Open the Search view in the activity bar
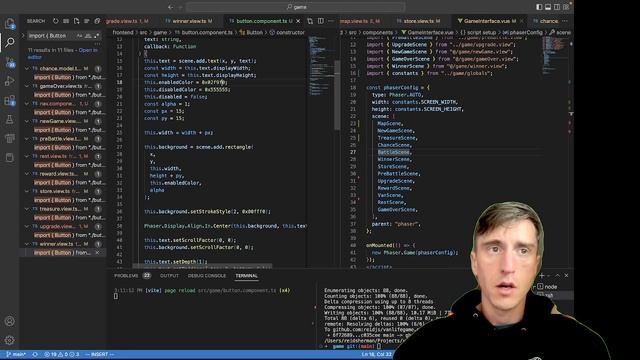 pos(10,42)
